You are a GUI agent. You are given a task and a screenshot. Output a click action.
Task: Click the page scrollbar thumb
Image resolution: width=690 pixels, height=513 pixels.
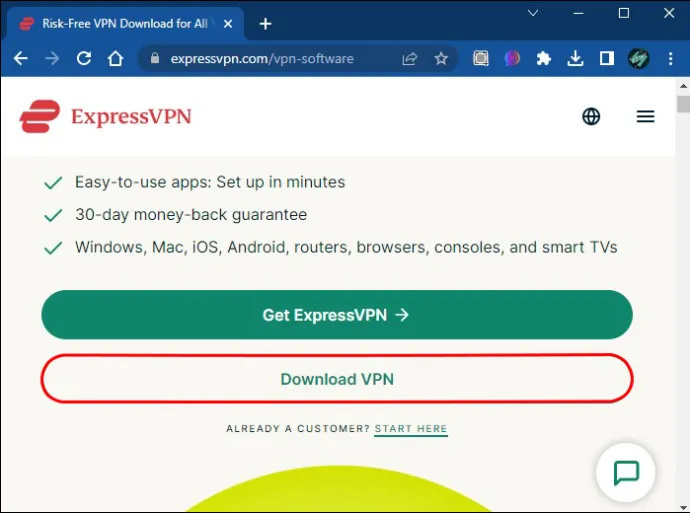click(683, 104)
